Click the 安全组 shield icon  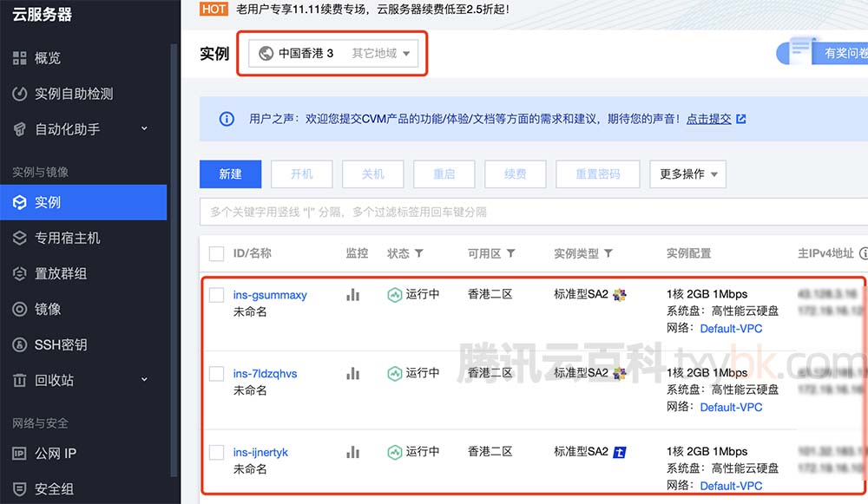pyautogui.click(x=19, y=489)
